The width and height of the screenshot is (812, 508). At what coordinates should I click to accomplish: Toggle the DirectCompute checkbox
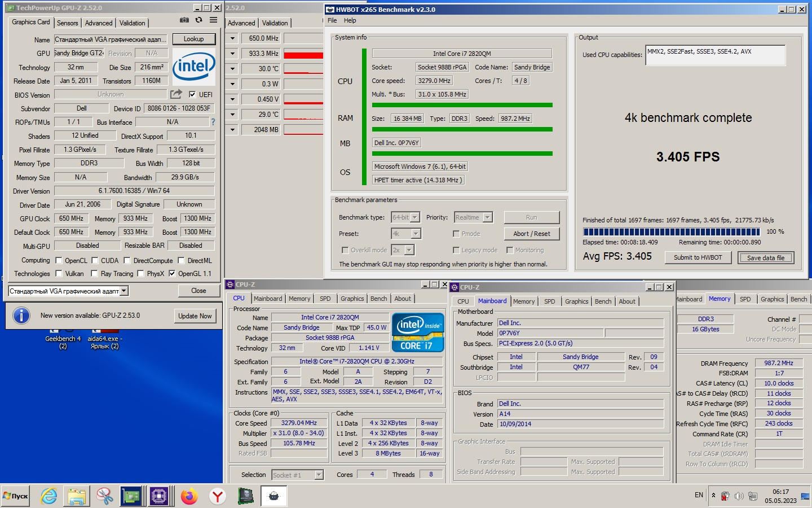pos(127,261)
